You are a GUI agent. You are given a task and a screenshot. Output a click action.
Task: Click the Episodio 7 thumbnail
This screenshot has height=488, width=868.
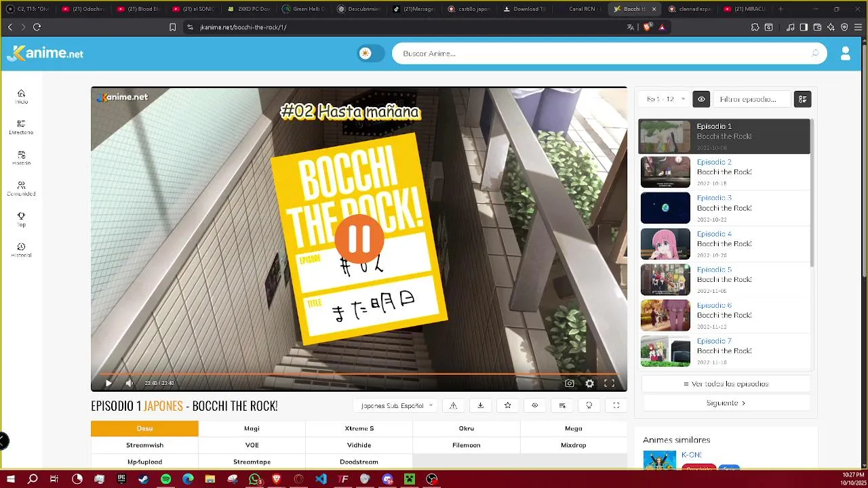(665, 351)
